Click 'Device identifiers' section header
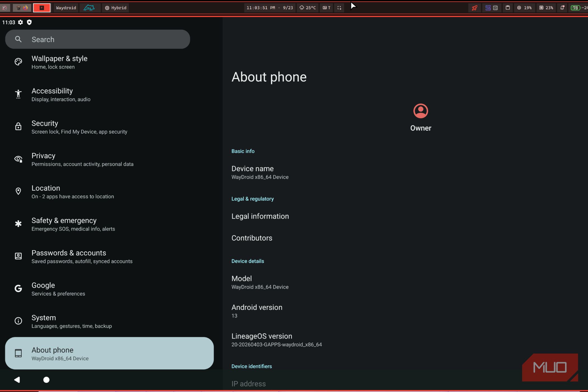Image resolution: width=588 pixels, height=392 pixels. point(251,366)
